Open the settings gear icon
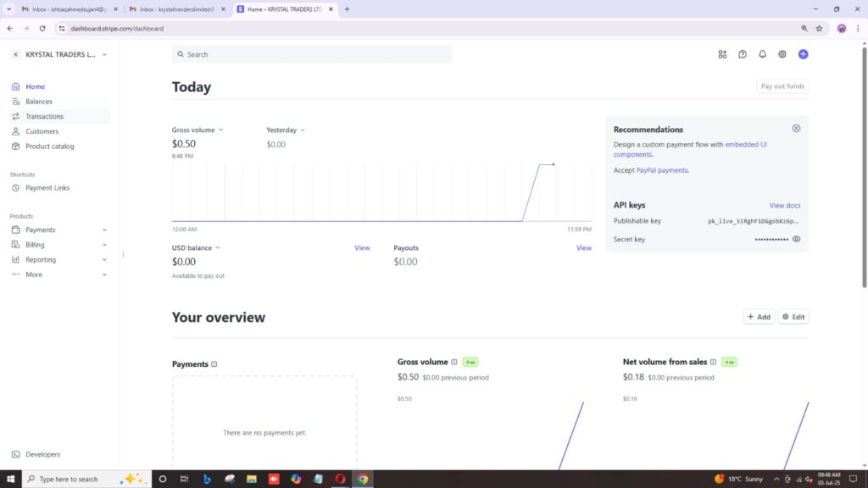Viewport: 868px width, 488px height. click(x=782, y=54)
